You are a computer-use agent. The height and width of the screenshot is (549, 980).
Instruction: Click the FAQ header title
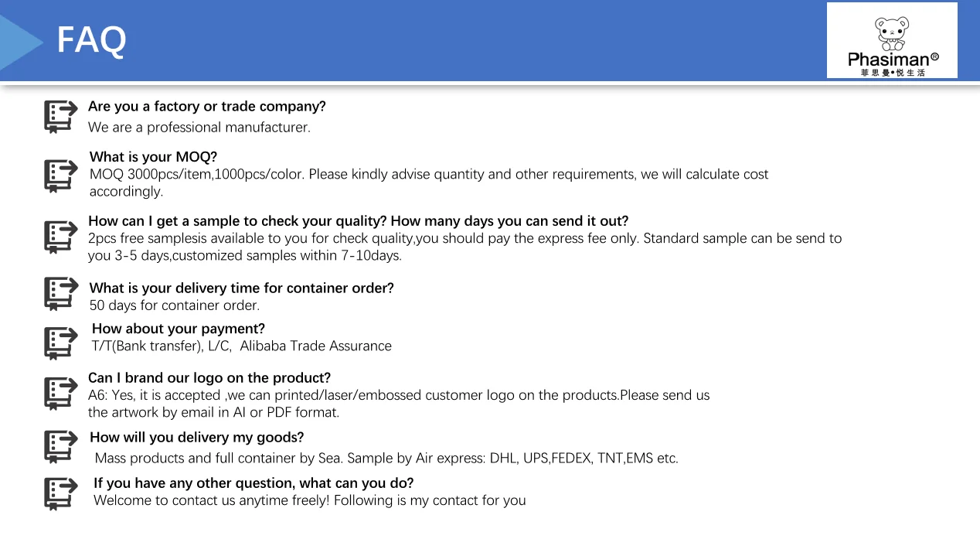pyautogui.click(x=91, y=40)
